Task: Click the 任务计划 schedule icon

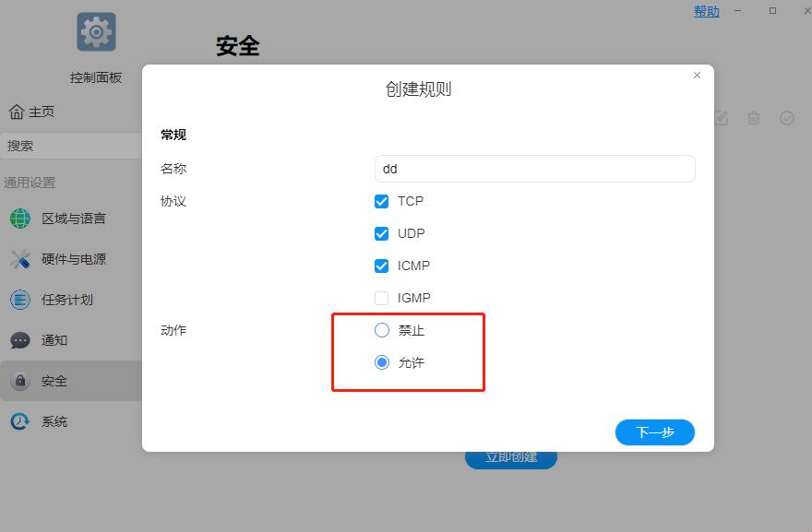Action: point(19,299)
